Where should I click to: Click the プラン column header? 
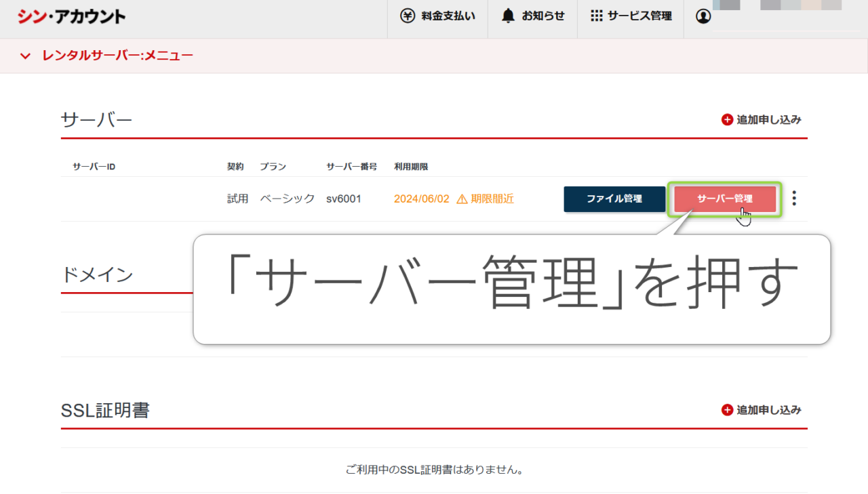point(273,167)
